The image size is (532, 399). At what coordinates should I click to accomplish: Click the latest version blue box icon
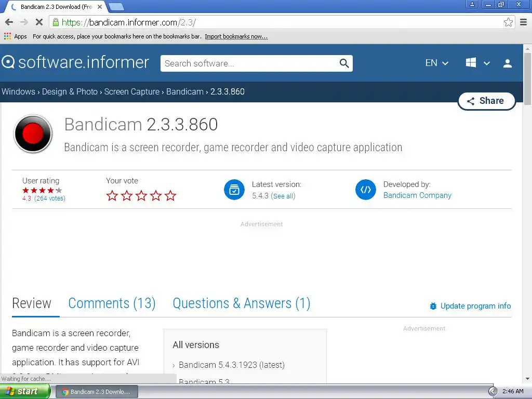(x=234, y=190)
